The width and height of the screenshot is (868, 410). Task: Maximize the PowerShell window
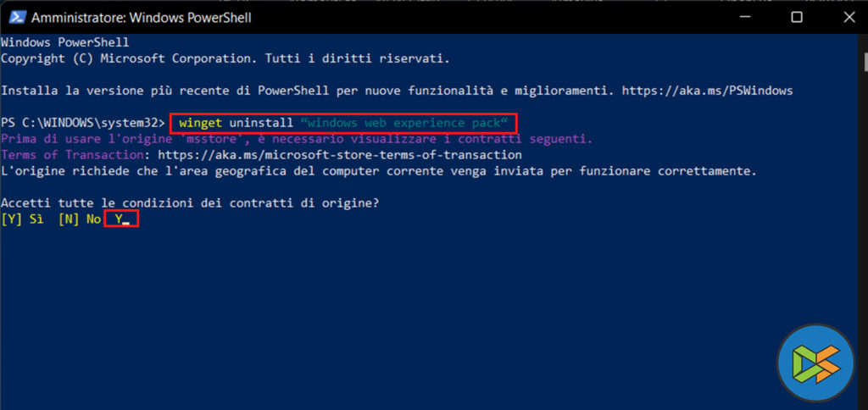pos(797,17)
